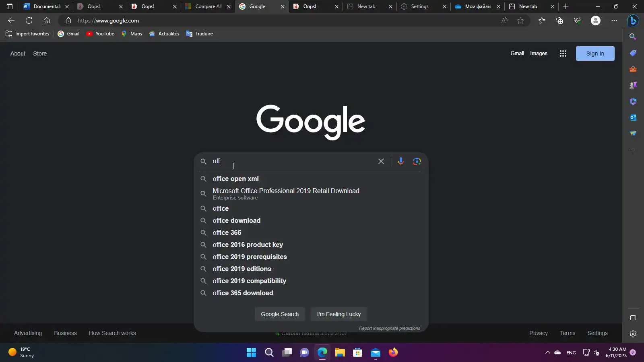This screenshot has width=644, height=362.
Task: Start voice search with the microphone
Action: (x=401, y=161)
